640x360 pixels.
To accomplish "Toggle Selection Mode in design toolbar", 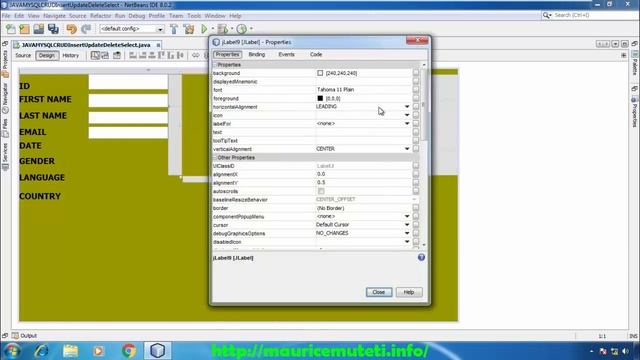I will tap(95, 55).
